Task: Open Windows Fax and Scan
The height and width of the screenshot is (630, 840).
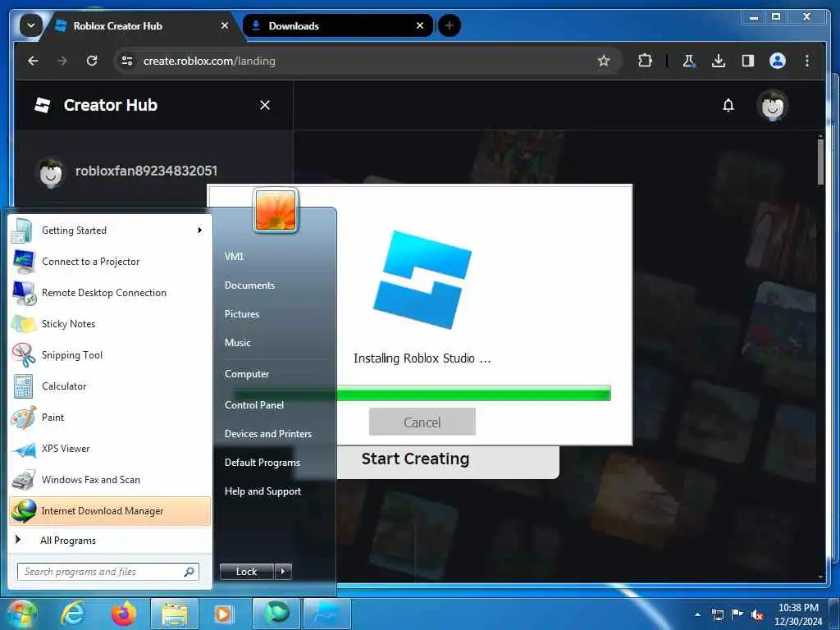Action: [110, 479]
